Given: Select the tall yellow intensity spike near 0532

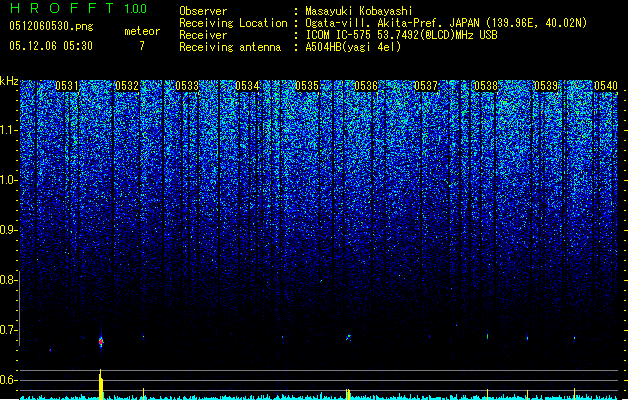Looking at the screenshot, I should pos(101,384).
